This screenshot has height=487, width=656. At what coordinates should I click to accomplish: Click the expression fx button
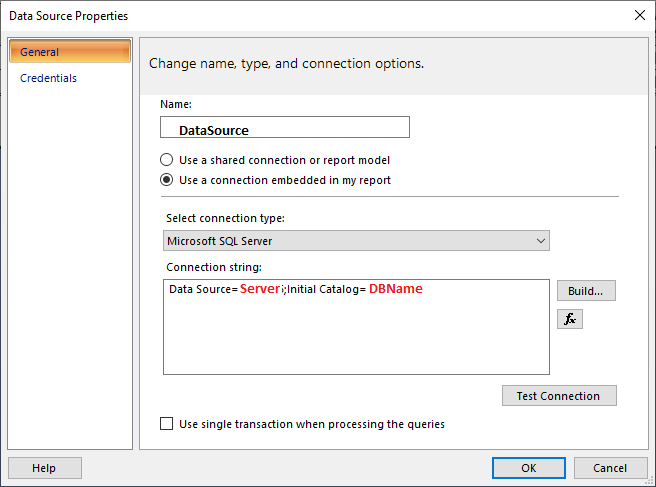[x=570, y=319]
